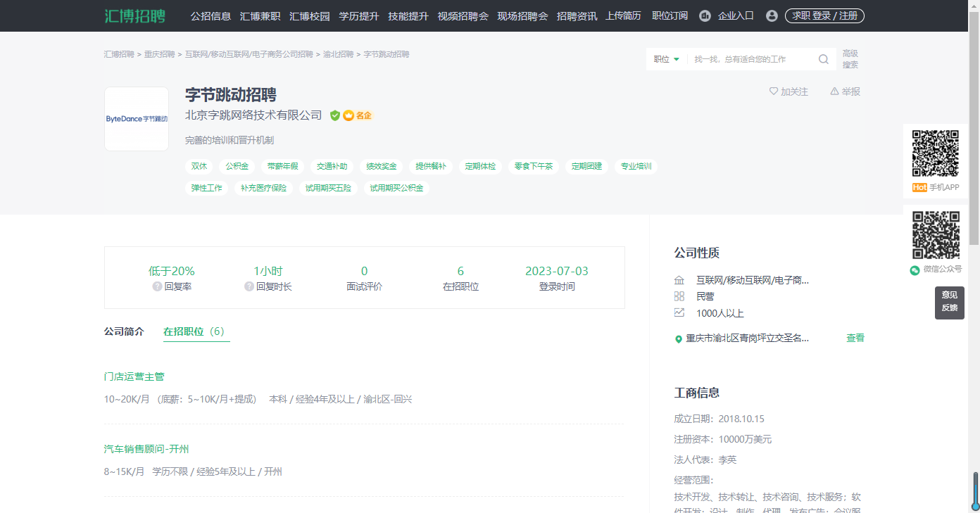Image resolution: width=980 pixels, height=513 pixels.
Task: Click the 2023-07-03 login time value
Action: 557,272
